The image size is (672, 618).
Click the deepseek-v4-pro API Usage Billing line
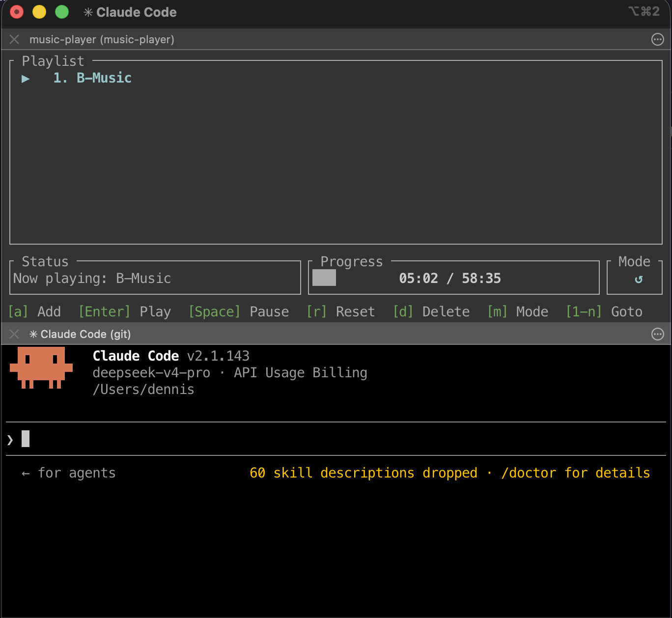pyautogui.click(x=230, y=373)
